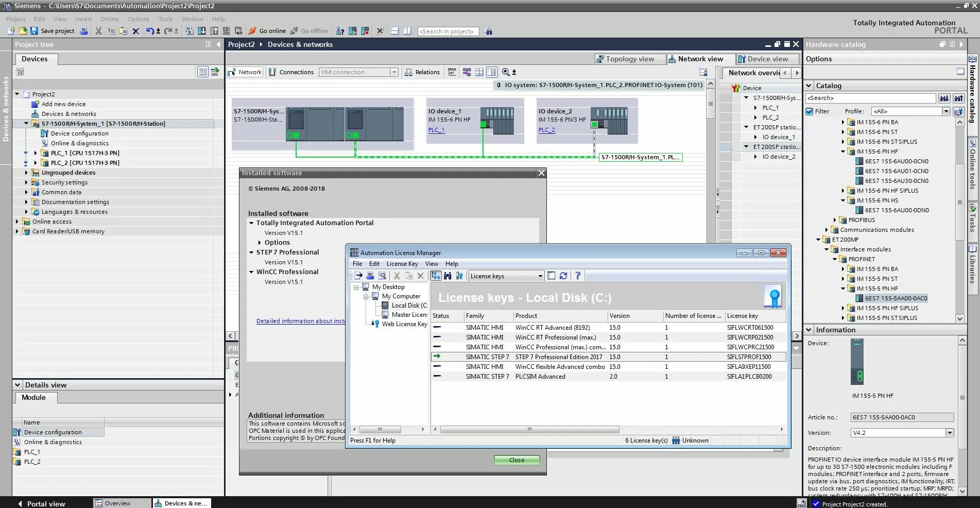Click the Connections button in network toolbar
The width and height of the screenshot is (980, 508).
pos(291,72)
